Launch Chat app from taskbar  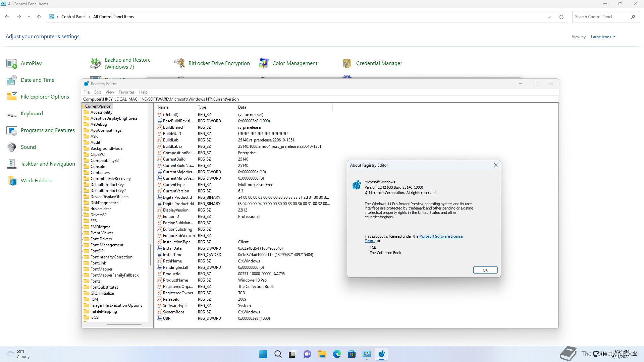307,354
